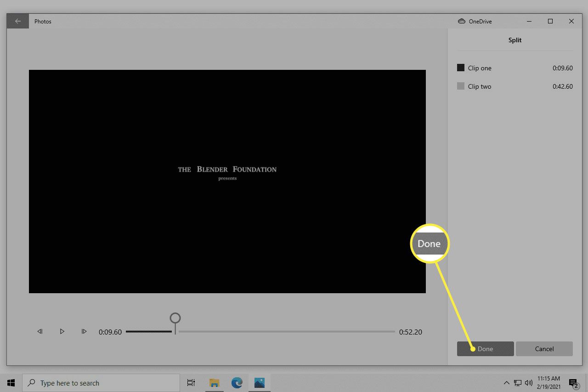The image size is (588, 392).
Task: Open the Windows Start menu
Action: (11, 383)
